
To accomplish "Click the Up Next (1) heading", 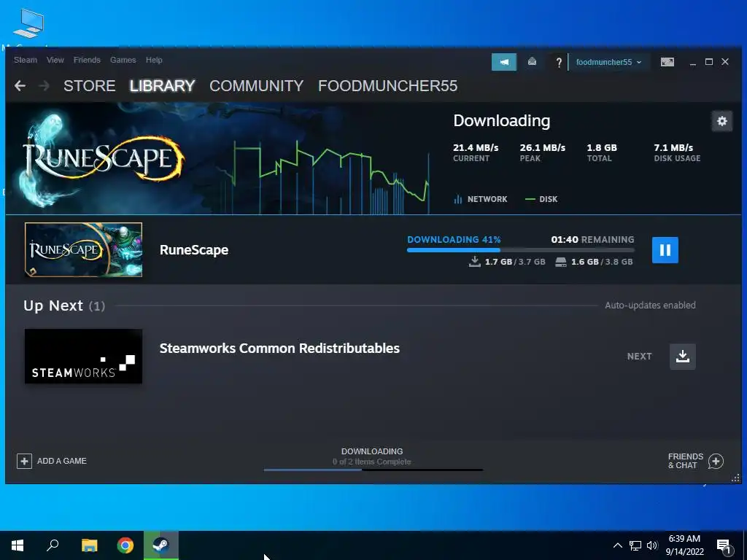I will [x=64, y=306].
